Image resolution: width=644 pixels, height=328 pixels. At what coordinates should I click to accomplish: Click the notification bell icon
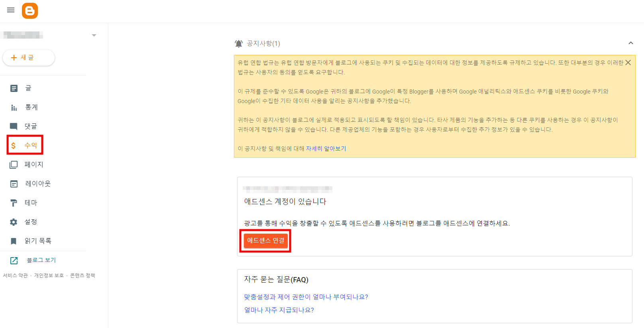[239, 43]
